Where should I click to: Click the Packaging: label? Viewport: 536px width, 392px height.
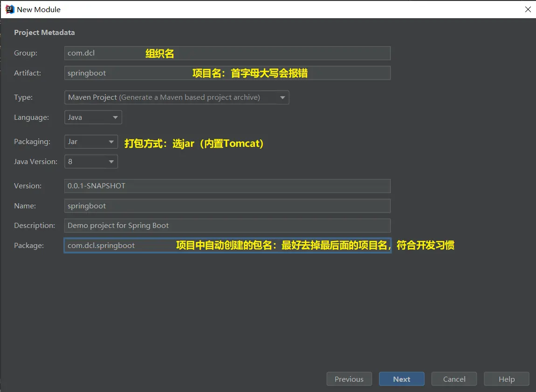click(x=32, y=142)
